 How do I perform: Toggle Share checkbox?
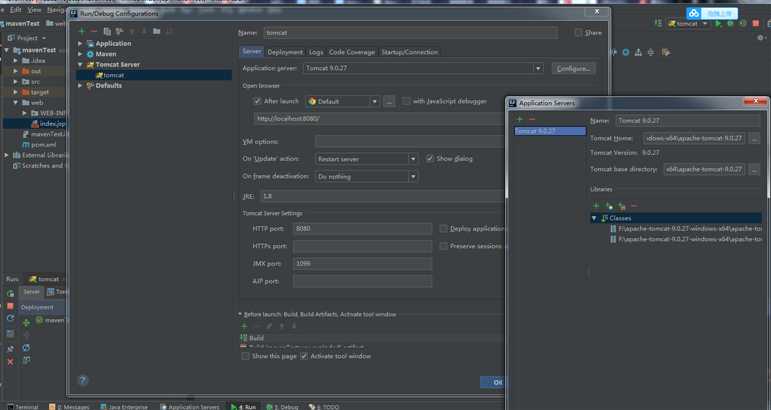point(578,32)
